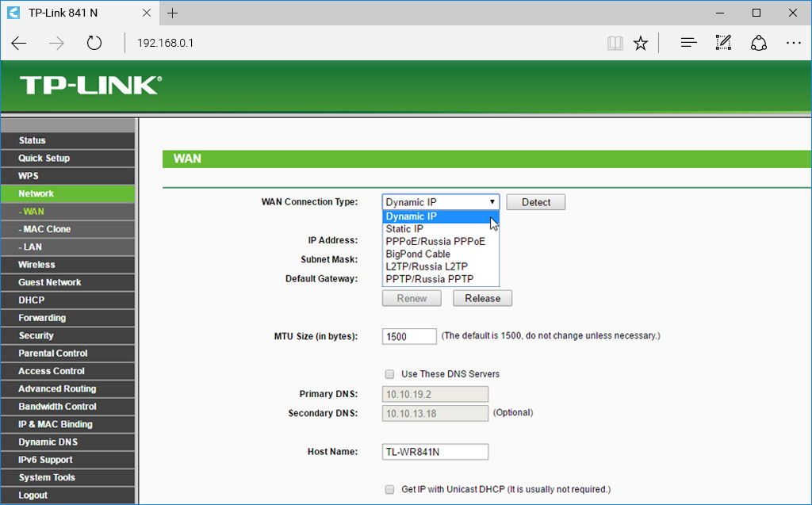Open IP & MAC Binding menu
The height and width of the screenshot is (505, 812).
[68, 424]
